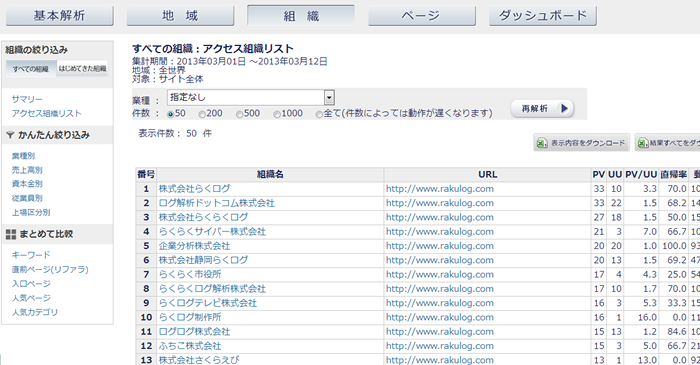Screen dimensions: 700x365
Task: Select the 50 件数 radio button
Action: pos(170,114)
